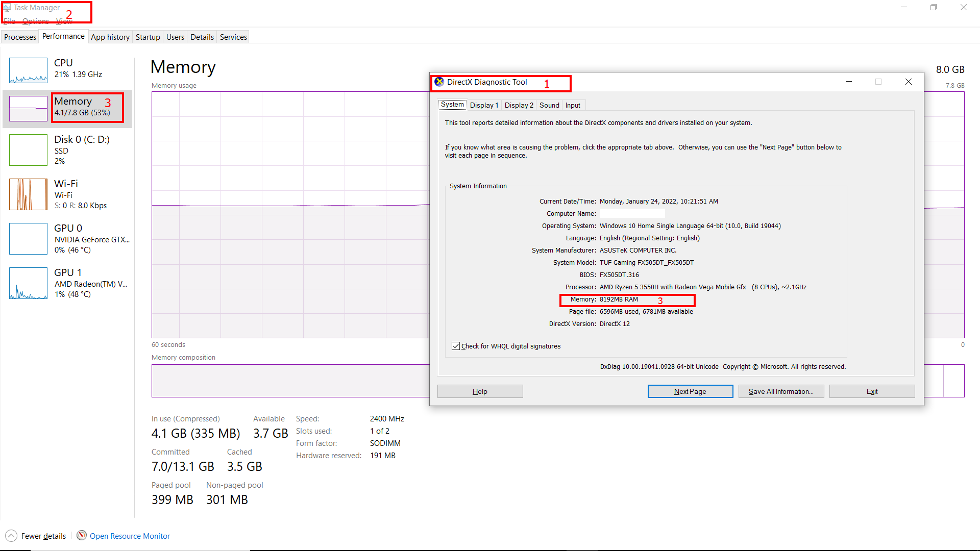The width and height of the screenshot is (980, 551).
Task: Open the Startup tab
Action: pos(148,37)
